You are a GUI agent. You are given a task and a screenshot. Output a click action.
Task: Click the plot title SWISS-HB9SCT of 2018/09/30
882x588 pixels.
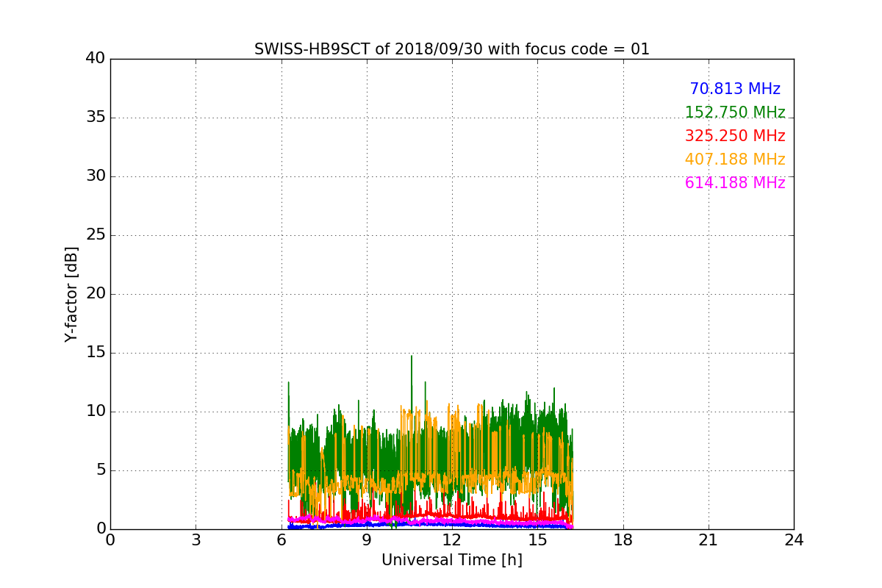coord(452,49)
